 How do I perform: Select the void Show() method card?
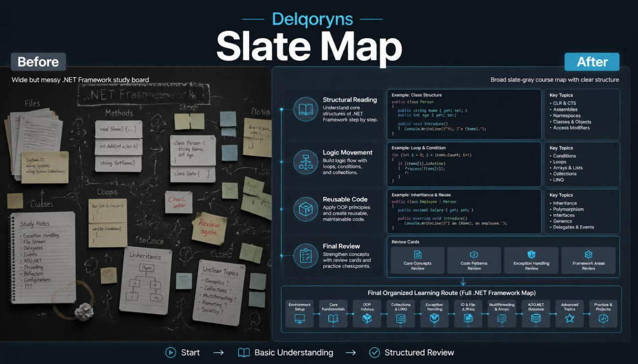118,129
